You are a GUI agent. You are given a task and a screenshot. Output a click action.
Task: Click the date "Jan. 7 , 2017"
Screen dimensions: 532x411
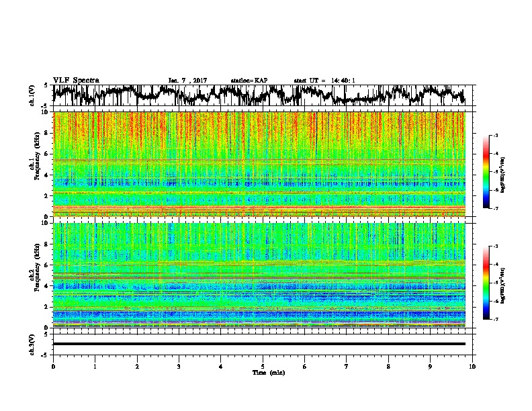click(187, 81)
